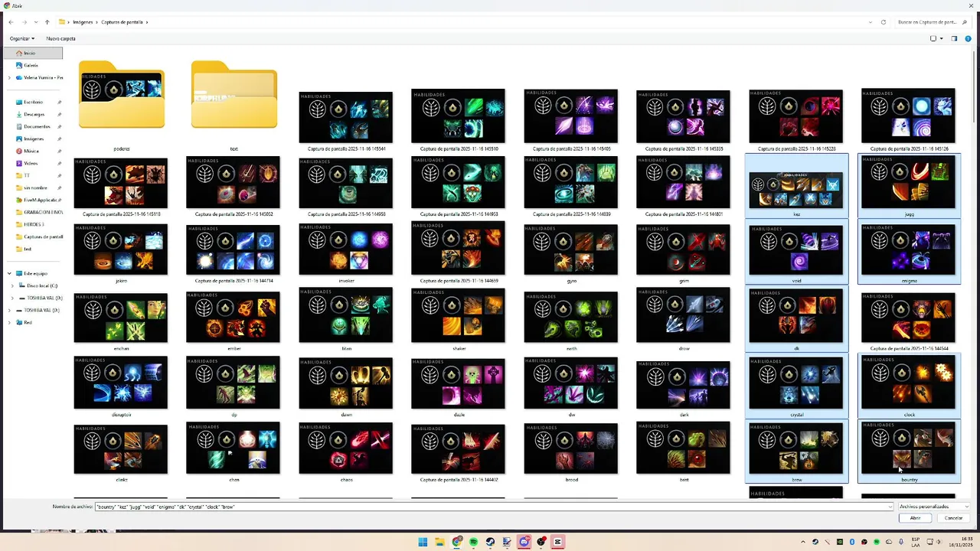The width and height of the screenshot is (980, 551).
Task: Go back with the left arrow button
Action: tap(11, 22)
